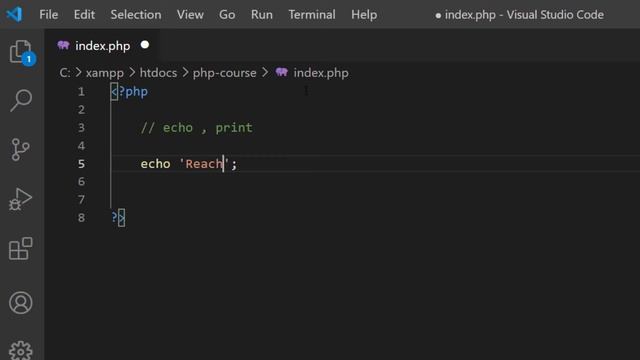Click the 'Reach' string on line 5

204,164
